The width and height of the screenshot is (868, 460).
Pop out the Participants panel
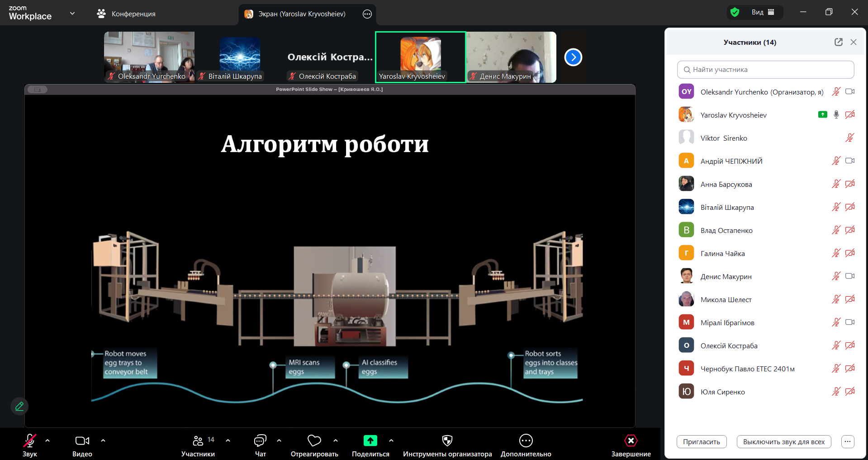(x=838, y=42)
